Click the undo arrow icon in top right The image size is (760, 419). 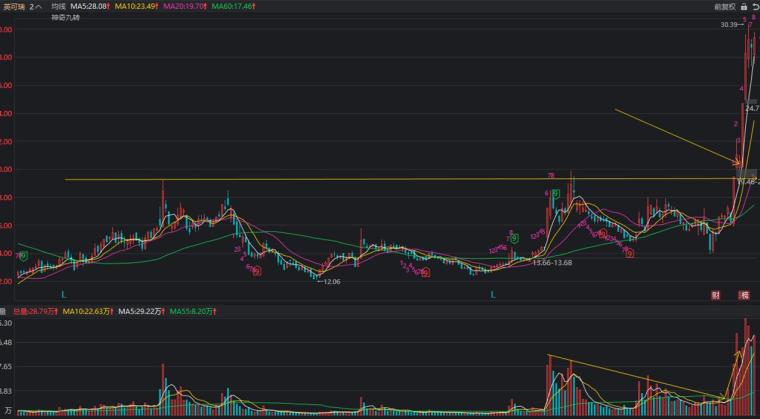754,7
